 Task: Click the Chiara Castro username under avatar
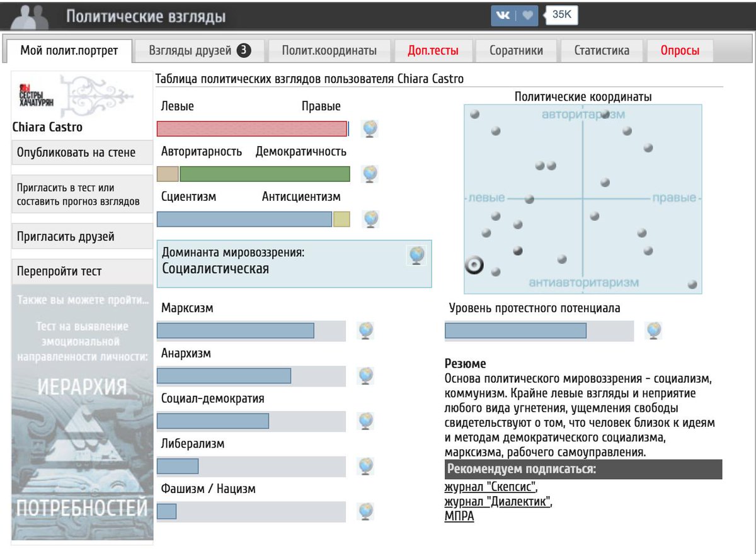(47, 127)
